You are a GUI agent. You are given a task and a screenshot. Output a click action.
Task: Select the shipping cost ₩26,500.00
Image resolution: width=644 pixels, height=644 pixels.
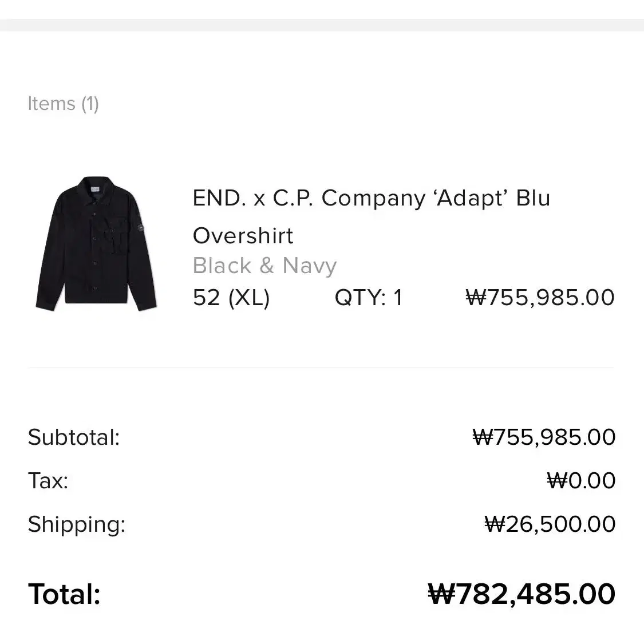(550, 524)
